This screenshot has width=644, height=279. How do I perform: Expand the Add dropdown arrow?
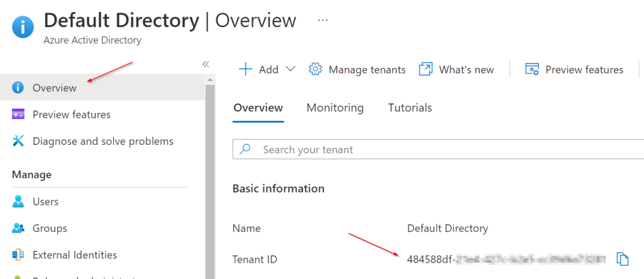(290, 69)
